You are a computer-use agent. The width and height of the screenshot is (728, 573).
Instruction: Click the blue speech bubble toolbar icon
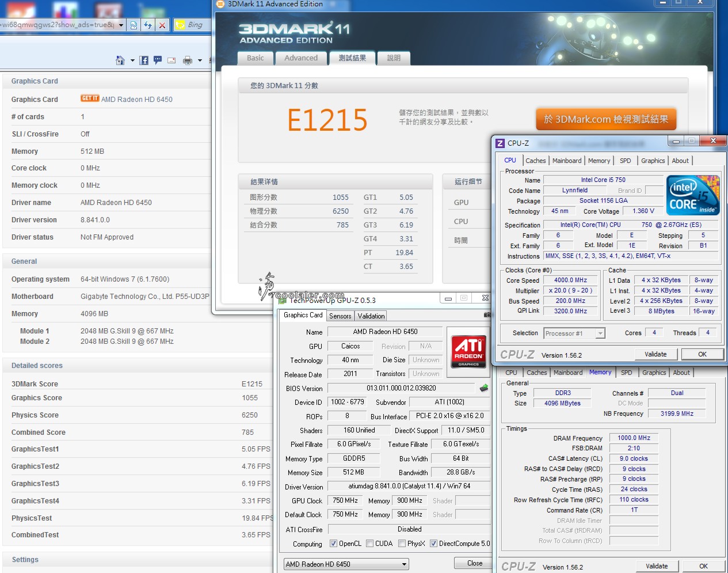[158, 60]
